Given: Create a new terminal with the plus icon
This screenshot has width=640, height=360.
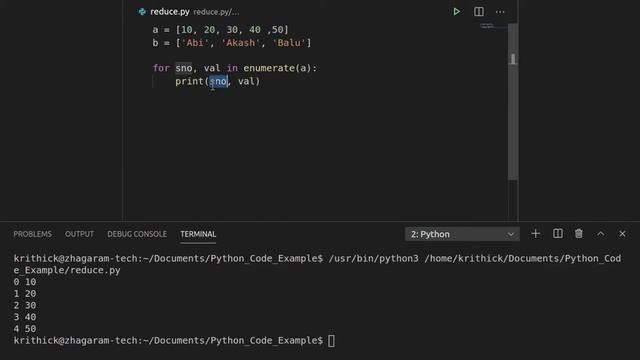Looking at the screenshot, I should [x=536, y=234].
